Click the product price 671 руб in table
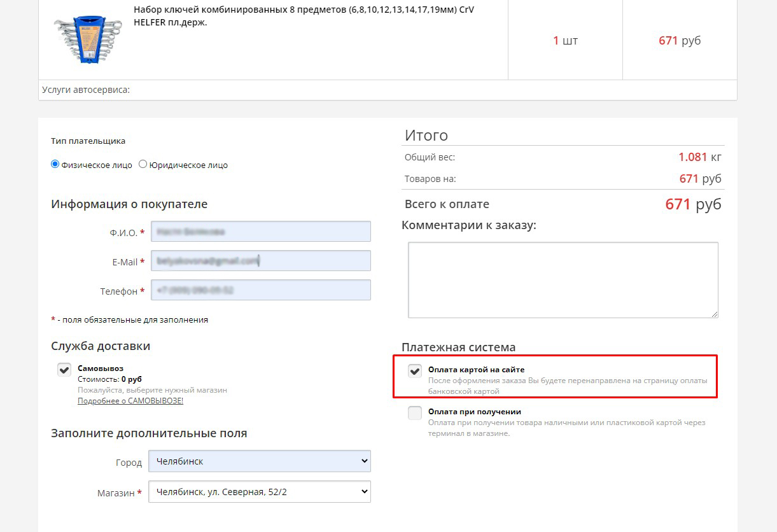This screenshot has height=532, width=777. 680,40
